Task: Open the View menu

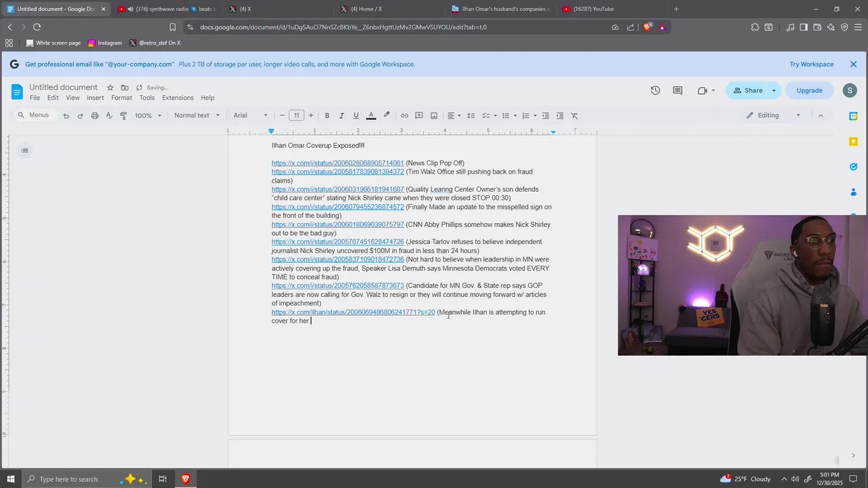Action: click(x=73, y=98)
